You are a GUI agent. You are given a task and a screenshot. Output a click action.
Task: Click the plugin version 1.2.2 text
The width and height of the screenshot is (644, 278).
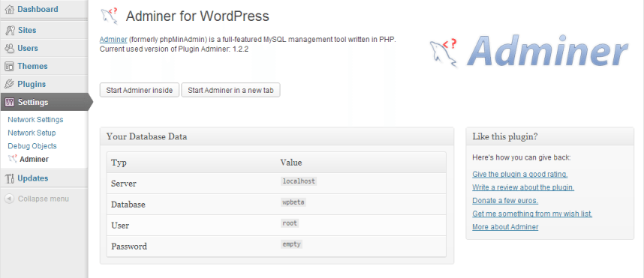(x=241, y=49)
